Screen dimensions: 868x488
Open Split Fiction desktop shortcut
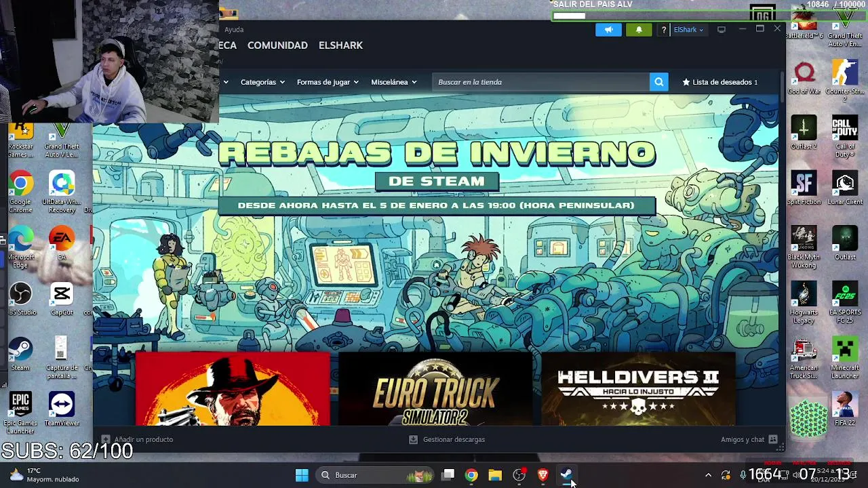[804, 188]
